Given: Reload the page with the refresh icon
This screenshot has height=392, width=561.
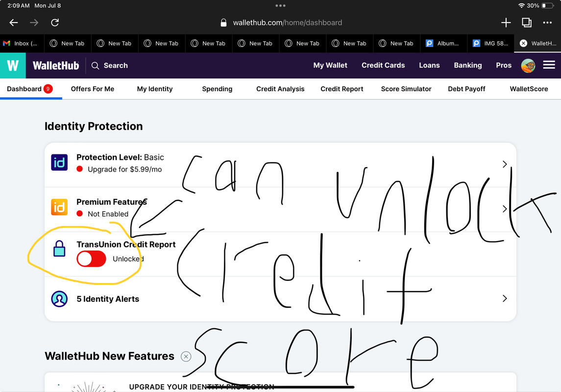Looking at the screenshot, I should (55, 23).
